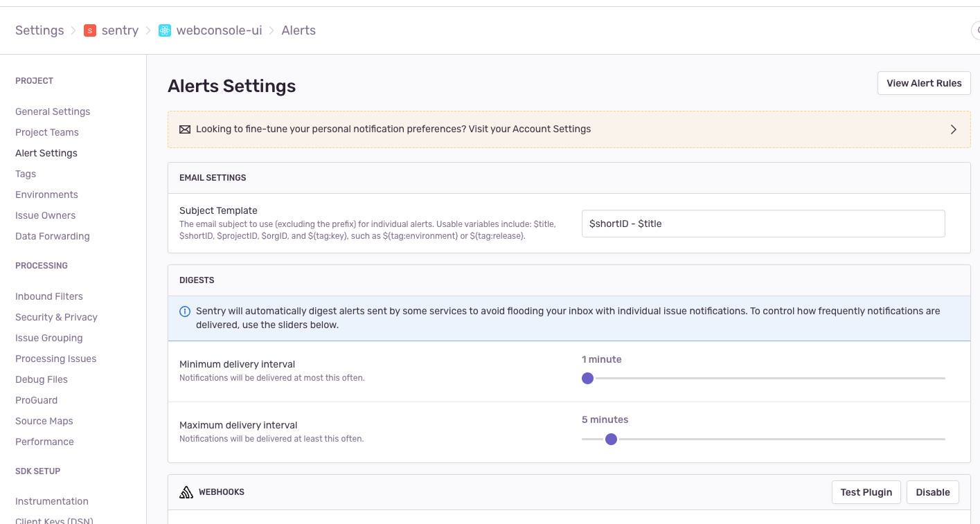The image size is (980, 524).
Task: Open Instrumentation under SDK Setup
Action: pos(52,500)
